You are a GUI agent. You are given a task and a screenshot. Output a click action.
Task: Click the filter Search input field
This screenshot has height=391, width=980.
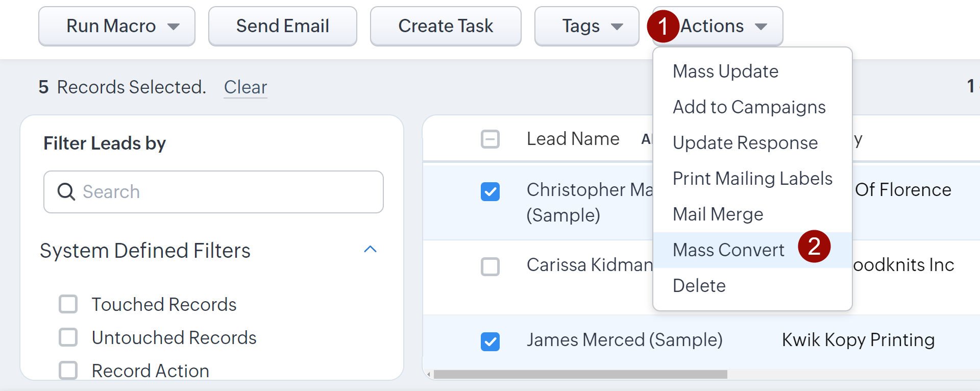225,192
